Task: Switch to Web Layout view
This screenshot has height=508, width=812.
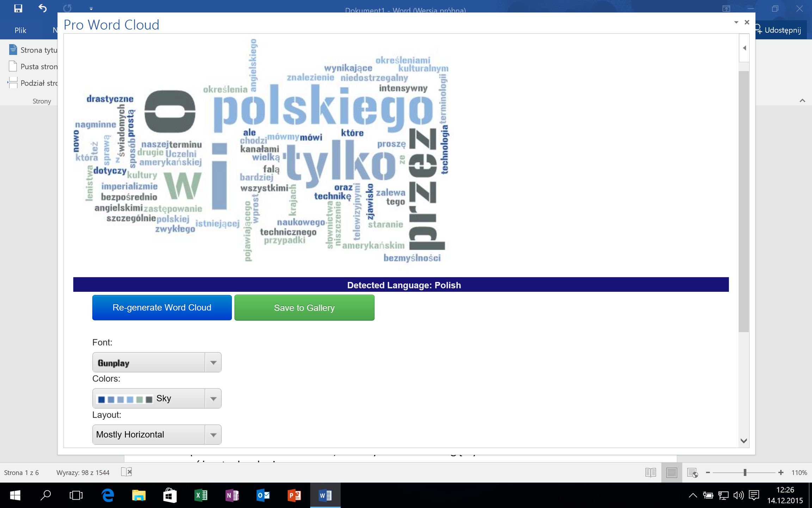Action: pos(693,472)
